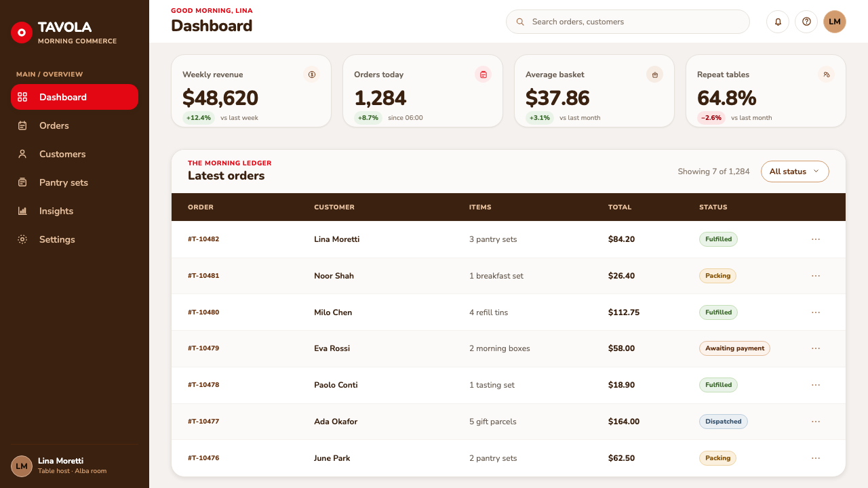This screenshot has width=868, height=488.
Task: Open more actions for order #T-10476
Action: click(x=816, y=458)
